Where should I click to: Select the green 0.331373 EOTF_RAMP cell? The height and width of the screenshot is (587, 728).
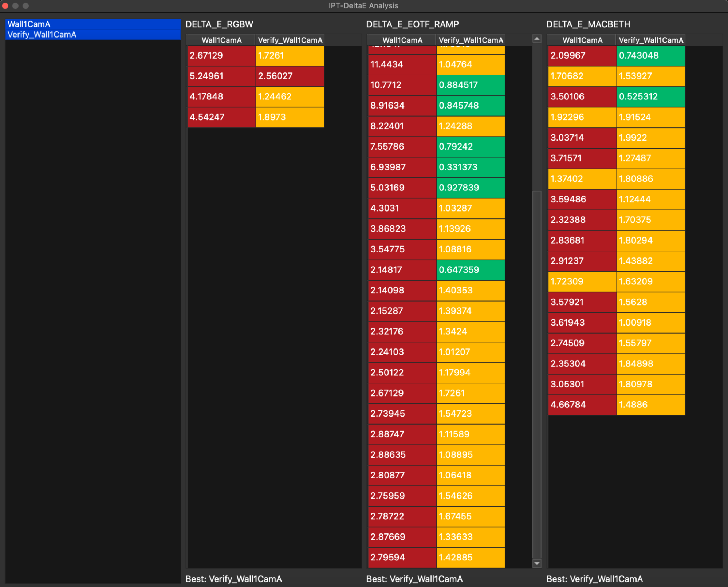(471, 167)
